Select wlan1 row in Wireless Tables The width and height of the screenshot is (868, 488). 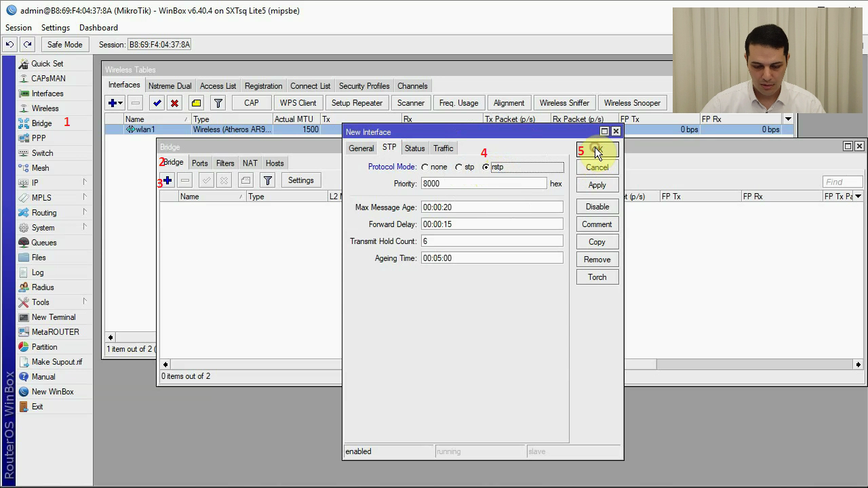click(x=448, y=129)
